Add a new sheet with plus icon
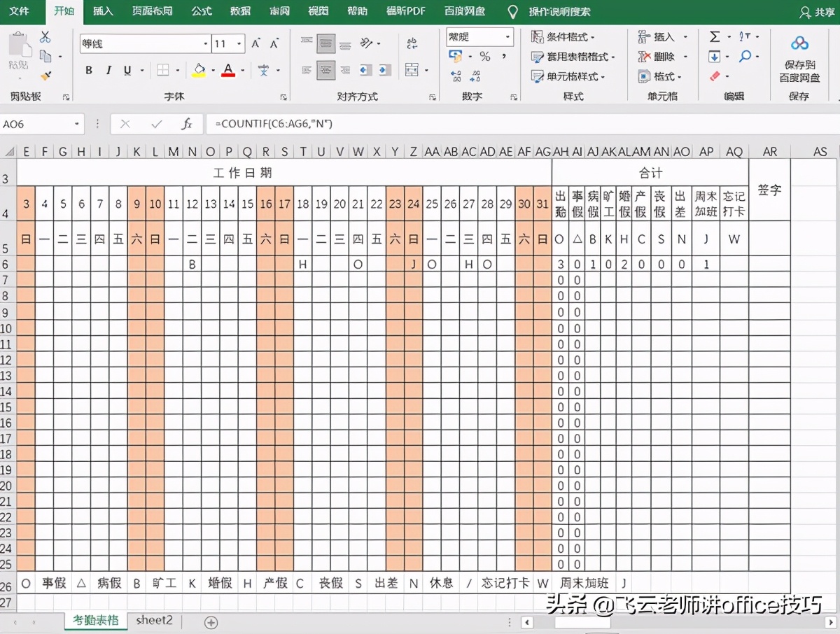Viewport: 840px width, 634px height. click(211, 622)
